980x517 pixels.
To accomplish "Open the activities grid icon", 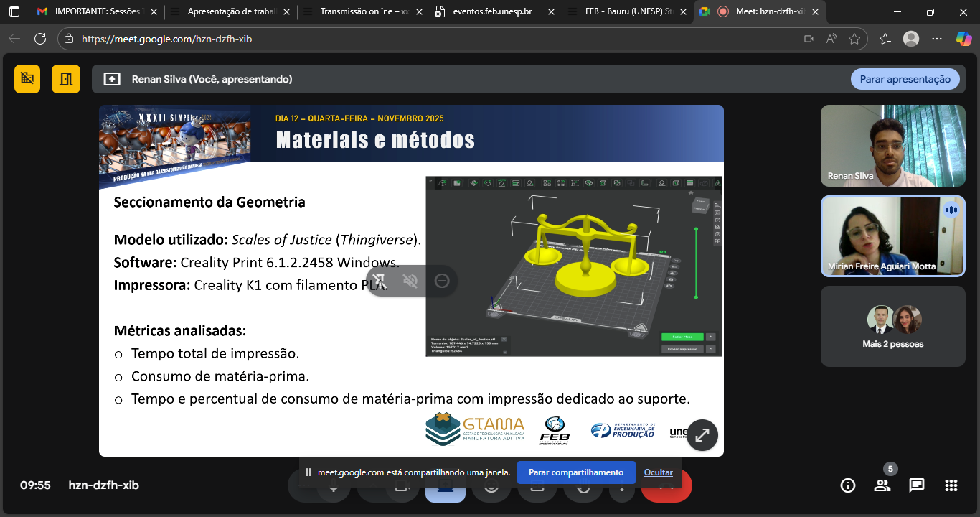I will [x=951, y=485].
